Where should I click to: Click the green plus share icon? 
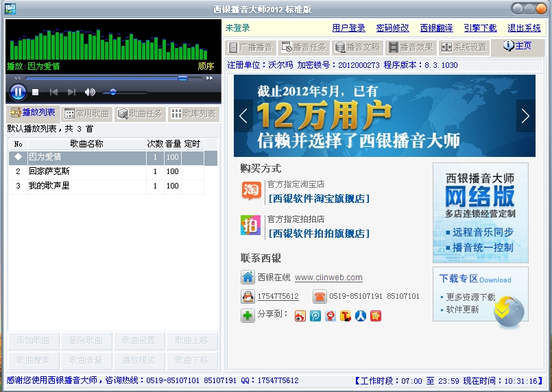(x=248, y=316)
